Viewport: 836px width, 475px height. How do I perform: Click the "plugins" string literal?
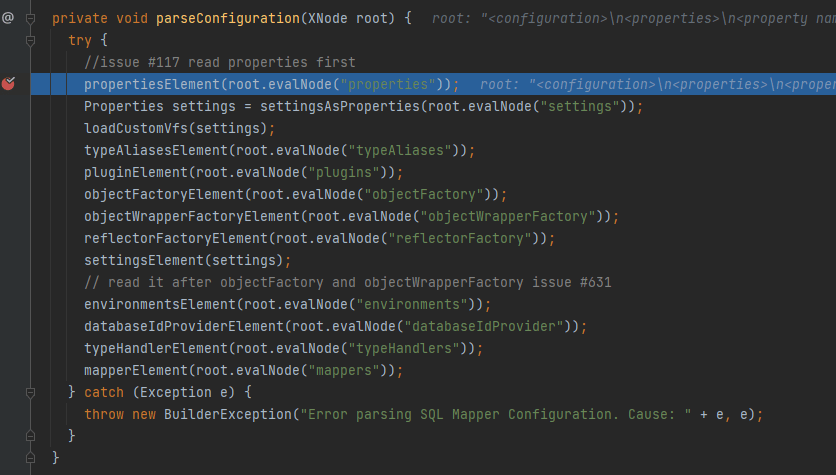click(344, 172)
